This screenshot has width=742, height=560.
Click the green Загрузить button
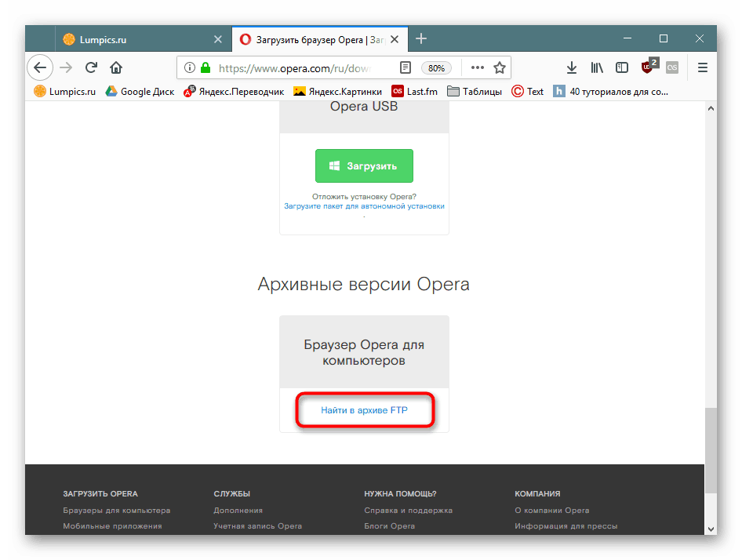[364, 165]
